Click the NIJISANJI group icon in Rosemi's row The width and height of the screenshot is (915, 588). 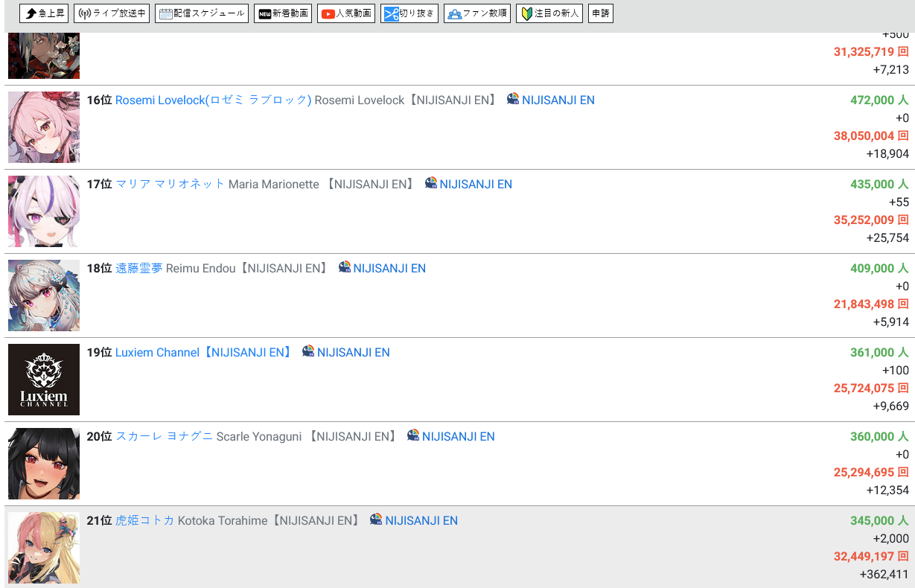tap(513, 99)
